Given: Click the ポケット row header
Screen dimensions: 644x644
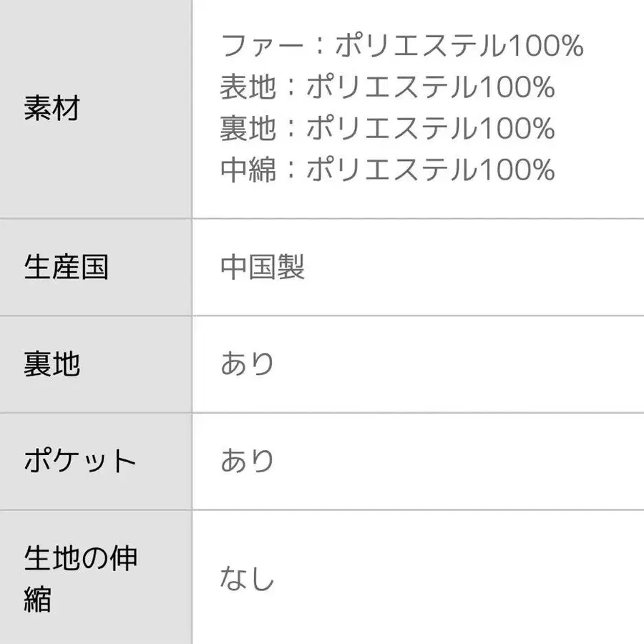Looking at the screenshot, I should 80,462.
